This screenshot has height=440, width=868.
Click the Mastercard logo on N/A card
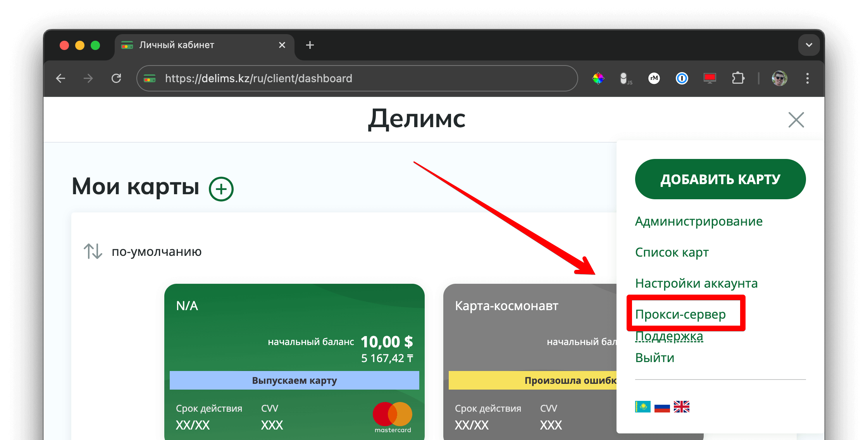[393, 418]
